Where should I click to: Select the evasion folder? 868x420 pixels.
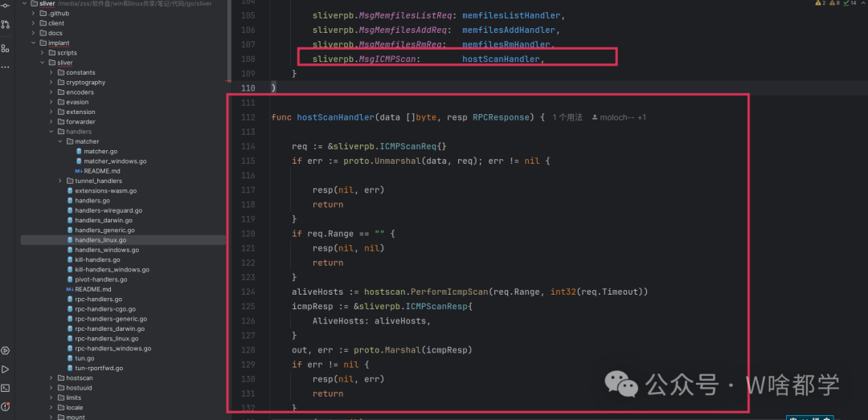click(x=77, y=102)
